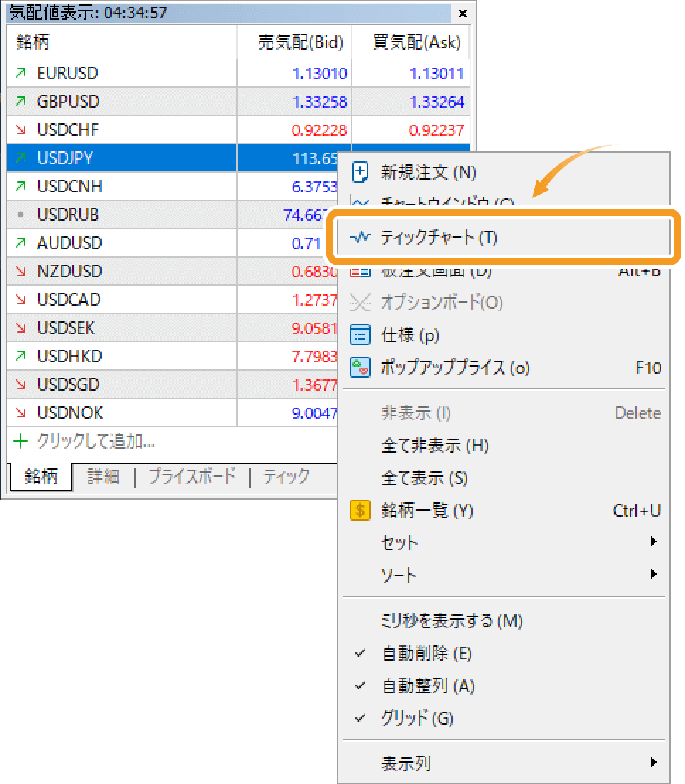Toggle Grid (グリッド) option
The width and height of the screenshot is (685, 784).
point(504,718)
